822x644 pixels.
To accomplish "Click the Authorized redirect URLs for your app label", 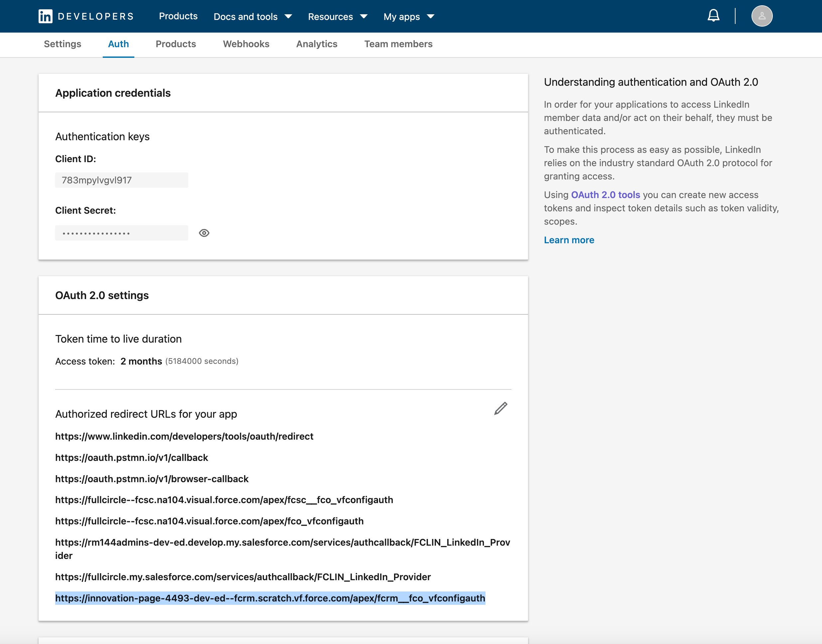I will pos(146,414).
